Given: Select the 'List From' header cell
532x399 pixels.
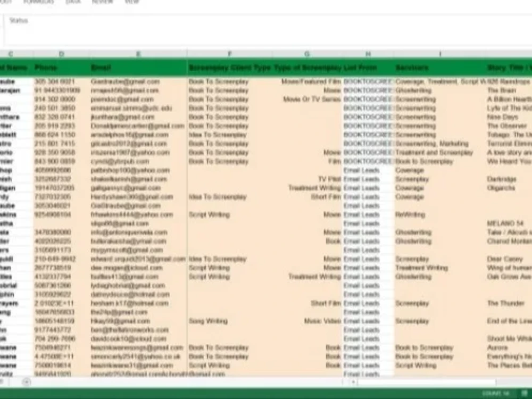Looking at the screenshot, I should point(368,68).
